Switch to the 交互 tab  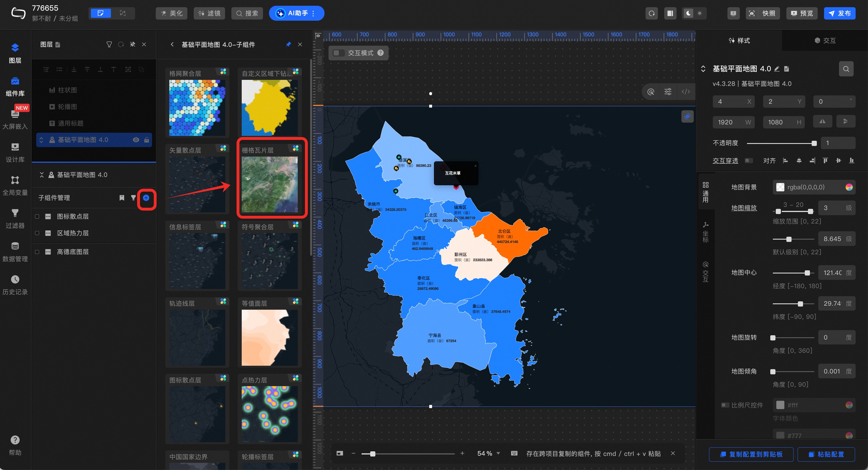point(825,41)
